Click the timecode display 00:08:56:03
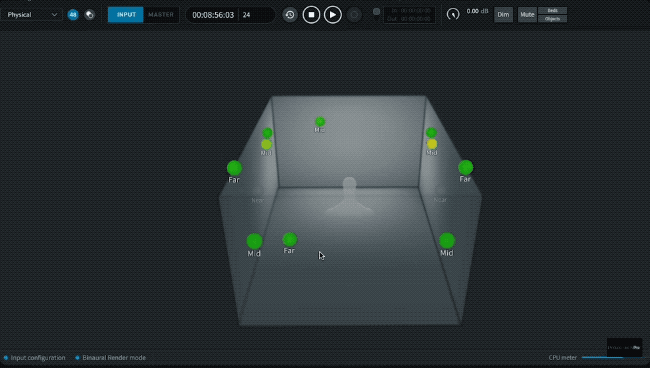 (x=213, y=15)
